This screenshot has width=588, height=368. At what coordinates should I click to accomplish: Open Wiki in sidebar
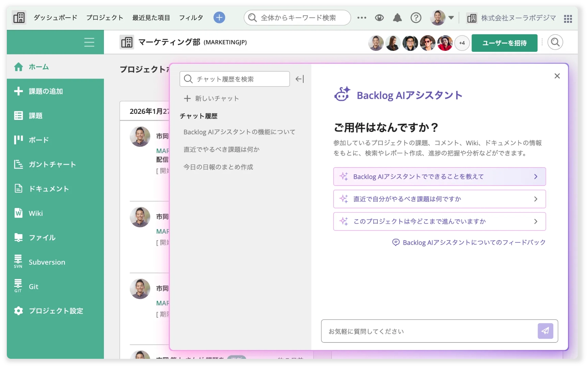(55, 213)
